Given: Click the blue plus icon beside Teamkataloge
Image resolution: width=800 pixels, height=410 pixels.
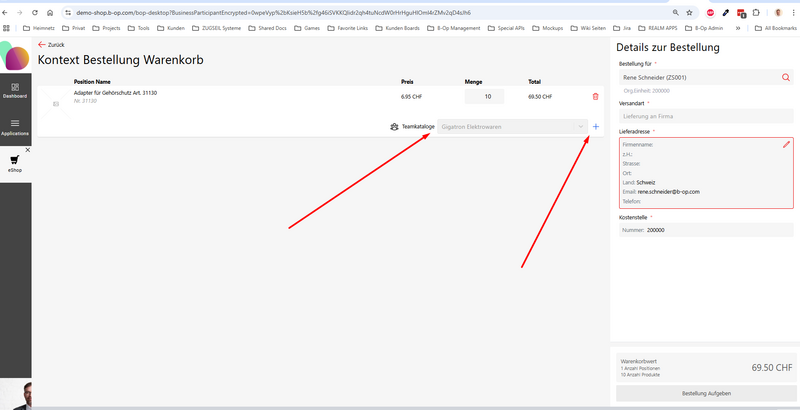Looking at the screenshot, I should [x=596, y=127].
